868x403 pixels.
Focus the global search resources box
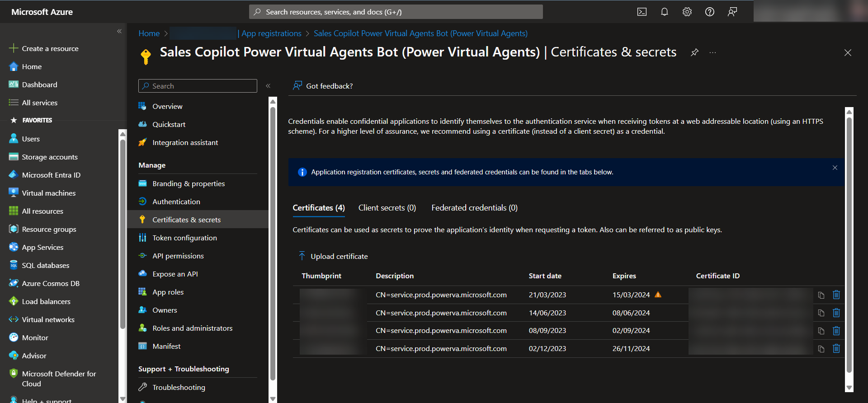pyautogui.click(x=396, y=12)
